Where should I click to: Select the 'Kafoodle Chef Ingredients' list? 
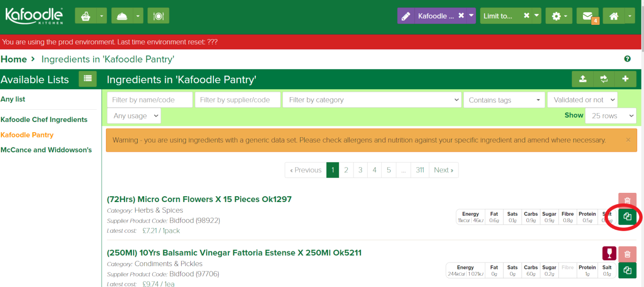tap(44, 120)
